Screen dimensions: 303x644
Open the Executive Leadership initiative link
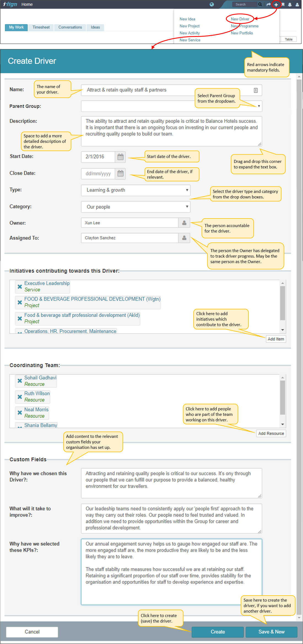pyautogui.click(x=47, y=283)
